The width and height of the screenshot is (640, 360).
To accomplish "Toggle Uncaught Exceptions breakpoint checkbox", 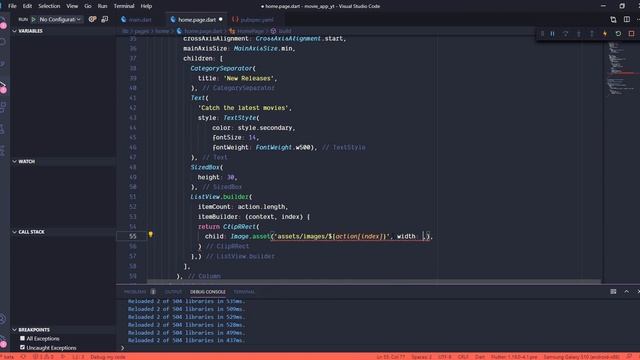I will pos(22,347).
